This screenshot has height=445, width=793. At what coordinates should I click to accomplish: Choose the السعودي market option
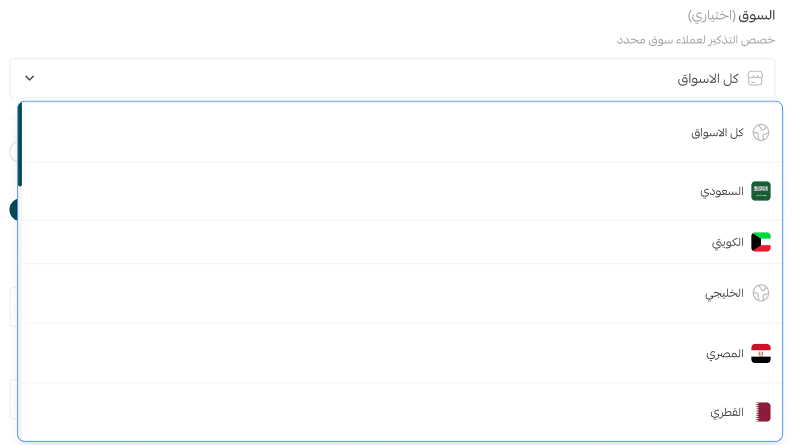[721, 191]
